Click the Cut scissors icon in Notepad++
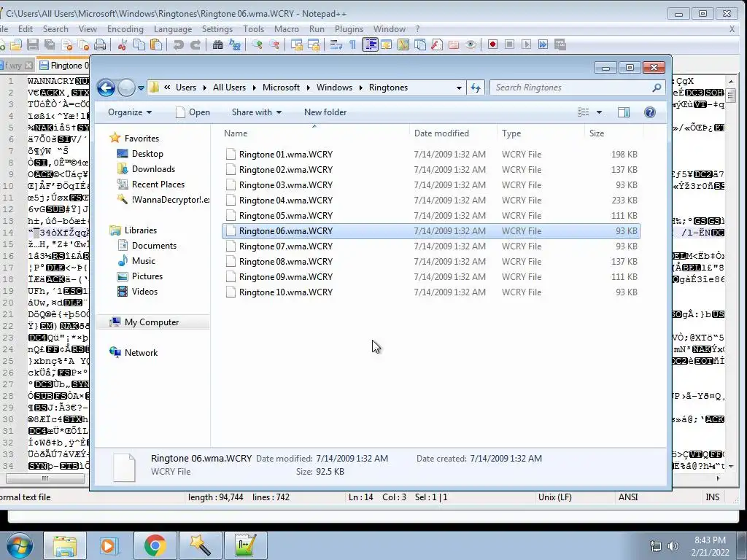 [x=123, y=44]
